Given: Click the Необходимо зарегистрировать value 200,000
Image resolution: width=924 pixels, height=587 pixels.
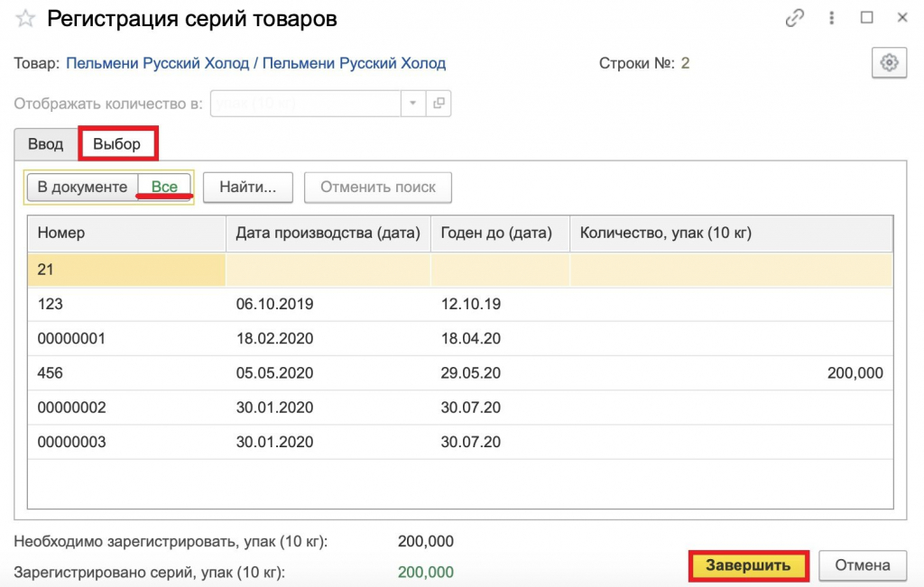Looking at the screenshot, I should pyautogui.click(x=426, y=541).
